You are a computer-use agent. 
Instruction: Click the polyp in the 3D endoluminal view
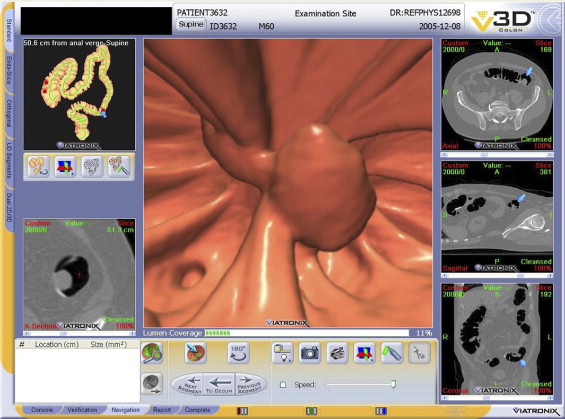322,187
